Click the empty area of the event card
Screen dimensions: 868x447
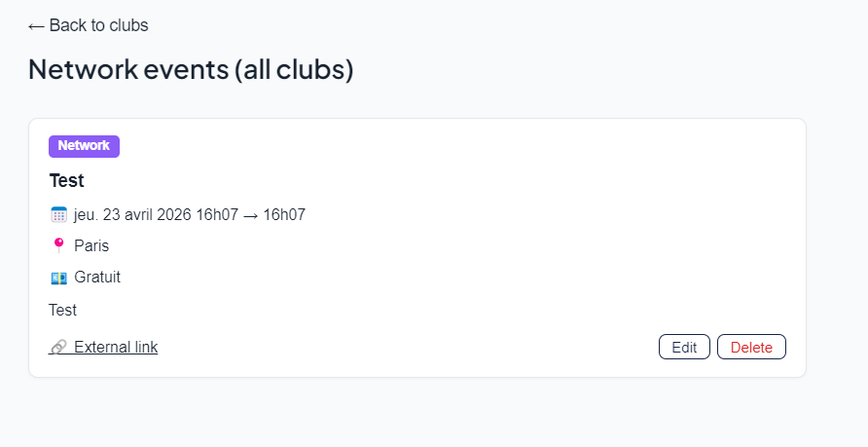487,263
